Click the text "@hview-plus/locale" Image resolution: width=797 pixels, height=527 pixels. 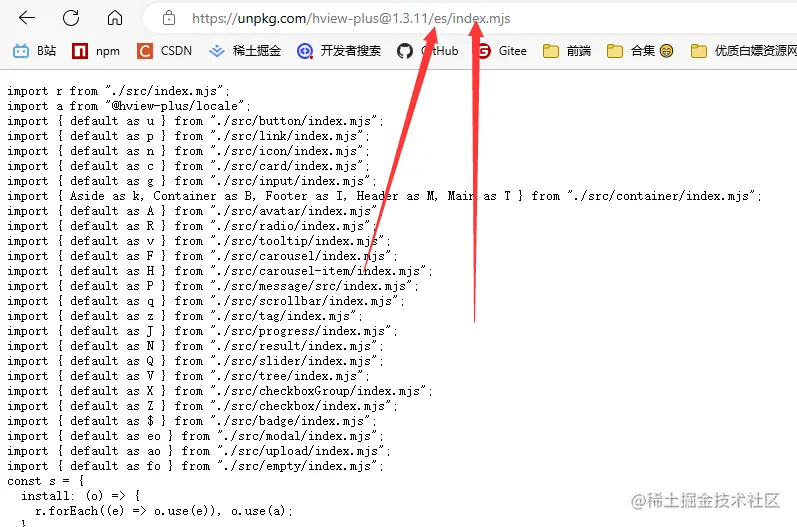click(x=175, y=106)
